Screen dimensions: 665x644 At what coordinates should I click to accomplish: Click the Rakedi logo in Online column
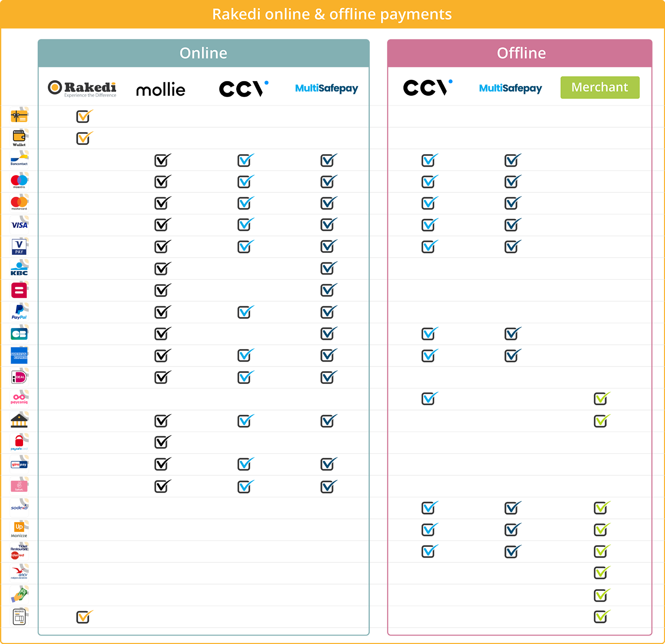pyautogui.click(x=82, y=88)
